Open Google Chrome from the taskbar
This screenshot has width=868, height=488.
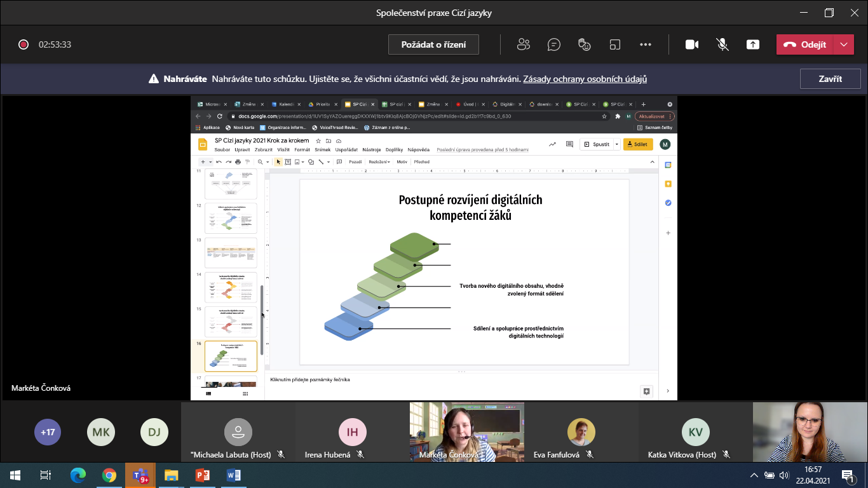tap(109, 475)
